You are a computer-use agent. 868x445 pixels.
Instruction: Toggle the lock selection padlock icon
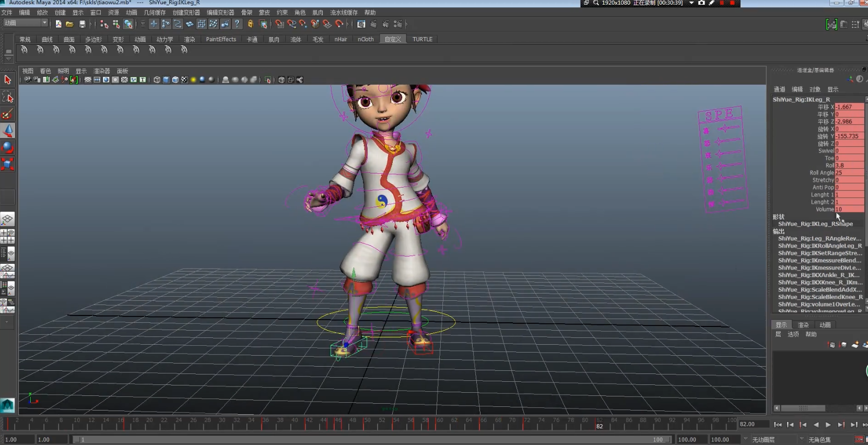[251, 24]
